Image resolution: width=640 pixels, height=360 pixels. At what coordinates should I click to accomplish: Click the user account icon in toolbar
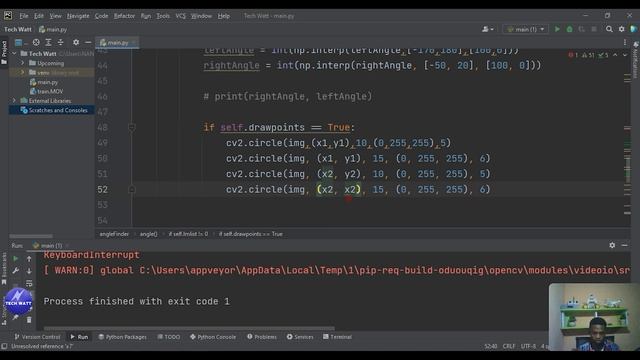pos(487,29)
